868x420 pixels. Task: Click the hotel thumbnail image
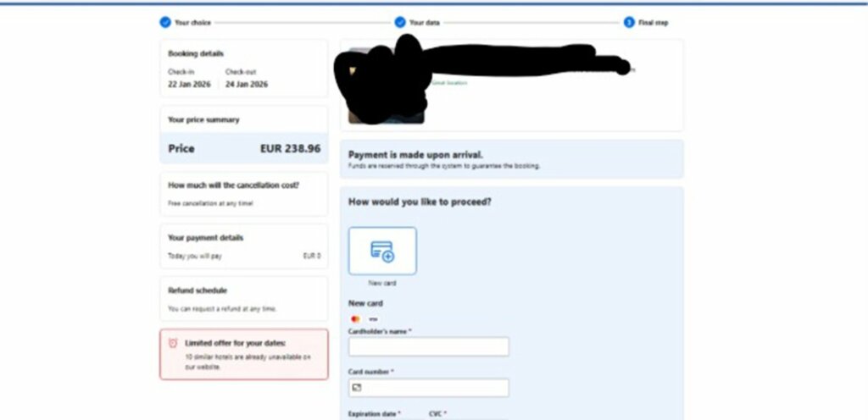pyautogui.click(x=386, y=86)
